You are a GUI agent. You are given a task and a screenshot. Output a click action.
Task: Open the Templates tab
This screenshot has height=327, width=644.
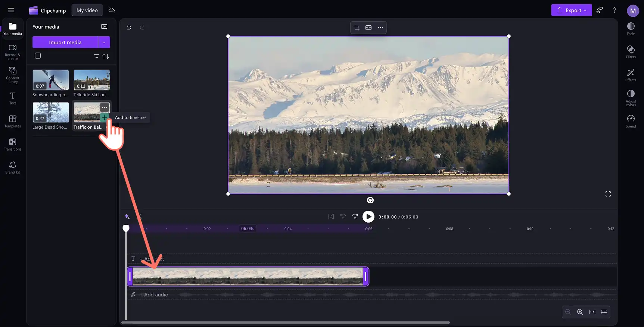click(x=13, y=121)
